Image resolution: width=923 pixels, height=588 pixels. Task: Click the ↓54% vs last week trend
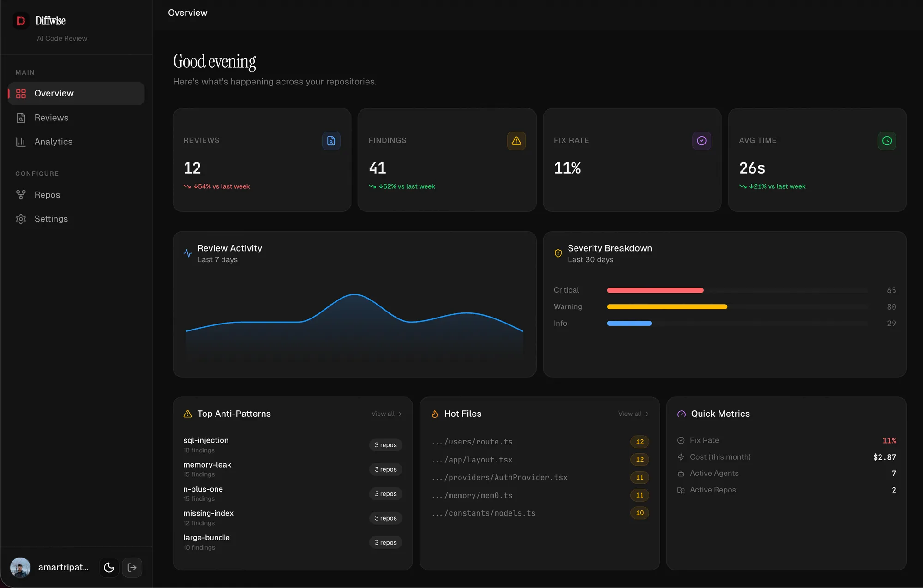click(216, 186)
